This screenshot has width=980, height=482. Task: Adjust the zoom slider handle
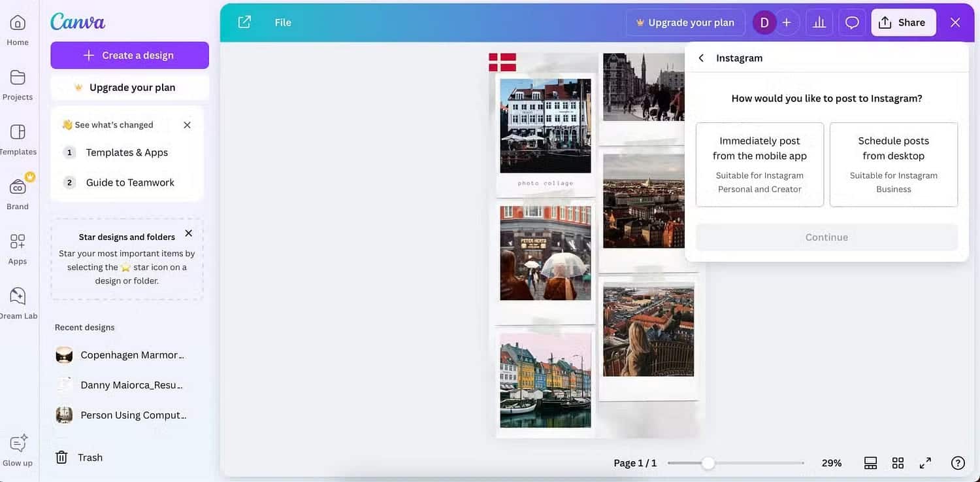[708, 463]
